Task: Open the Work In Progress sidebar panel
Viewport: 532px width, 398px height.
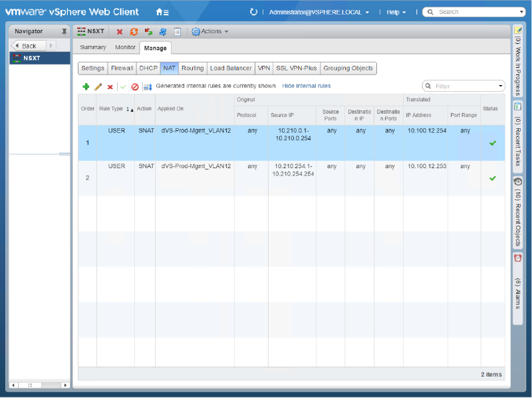Action: [518, 60]
